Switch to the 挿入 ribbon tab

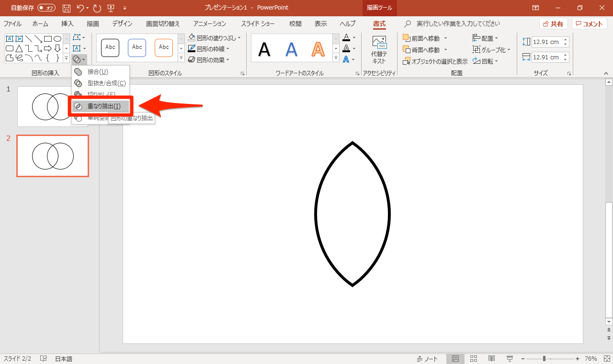(x=68, y=23)
